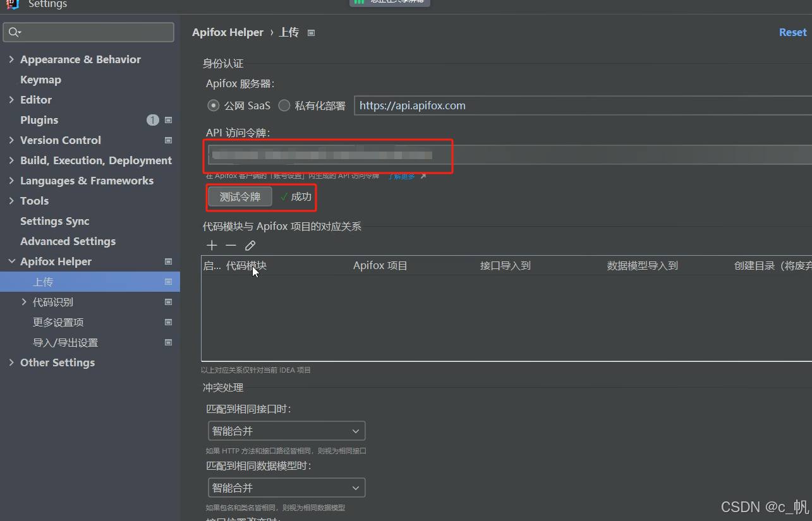
Task: Click the add mapping plus icon
Action: 212,246
